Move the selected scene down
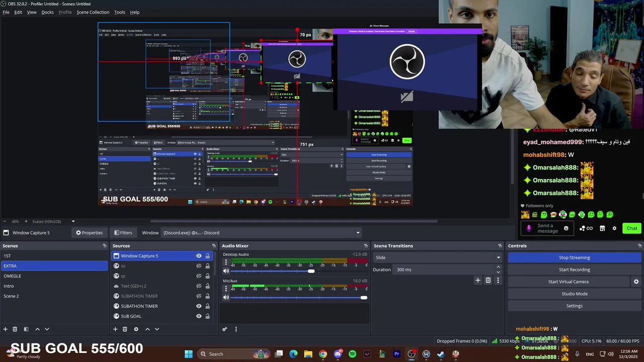The height and width of the screenshot is (362, 644). click(47, 329)
